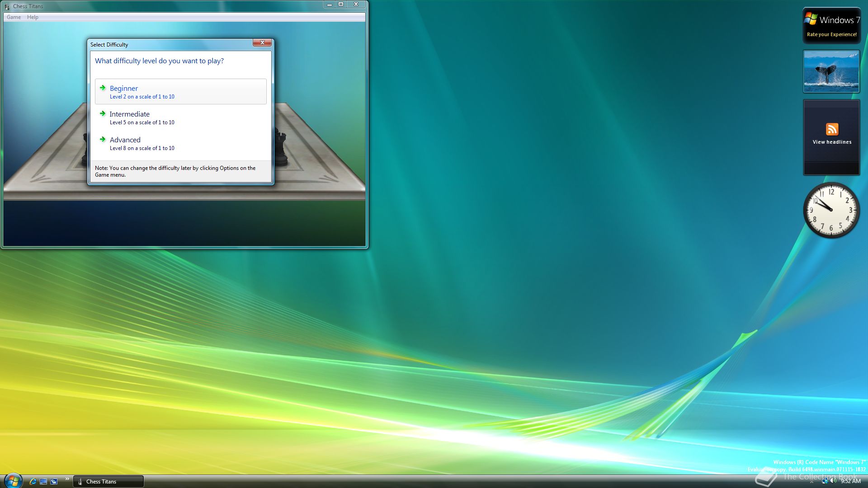Open the Help menu
Image resolution: width=868 pixels, height=488 pixels.
[33, 17]
